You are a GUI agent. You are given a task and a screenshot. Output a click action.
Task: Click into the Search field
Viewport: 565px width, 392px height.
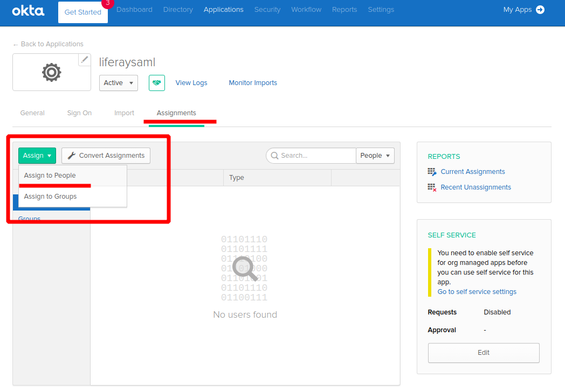[311, 156]
